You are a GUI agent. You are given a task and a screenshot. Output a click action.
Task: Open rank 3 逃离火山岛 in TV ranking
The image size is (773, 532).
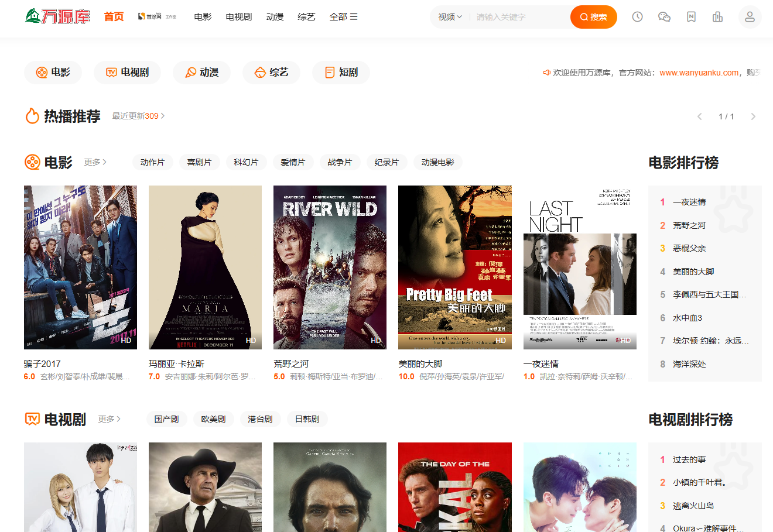[x=693, y=506]
